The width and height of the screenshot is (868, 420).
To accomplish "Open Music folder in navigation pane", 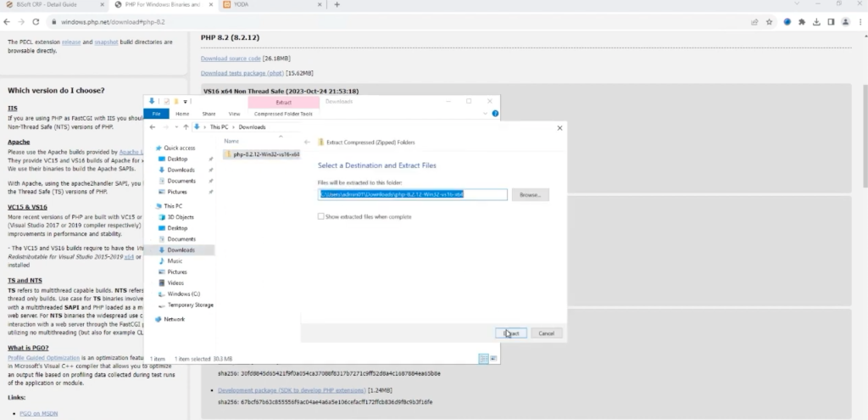I will click(175, 261).
